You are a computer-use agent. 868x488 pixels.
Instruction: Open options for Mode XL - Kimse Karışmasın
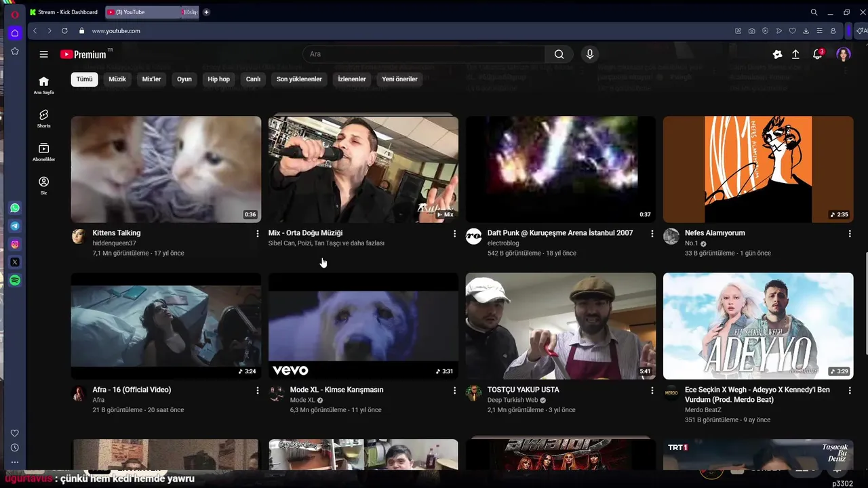click(x=454, y=390)
